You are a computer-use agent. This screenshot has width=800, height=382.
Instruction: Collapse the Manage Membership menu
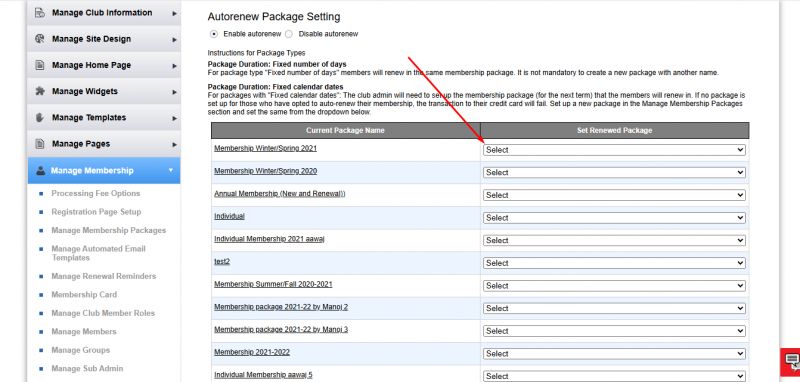171,170
